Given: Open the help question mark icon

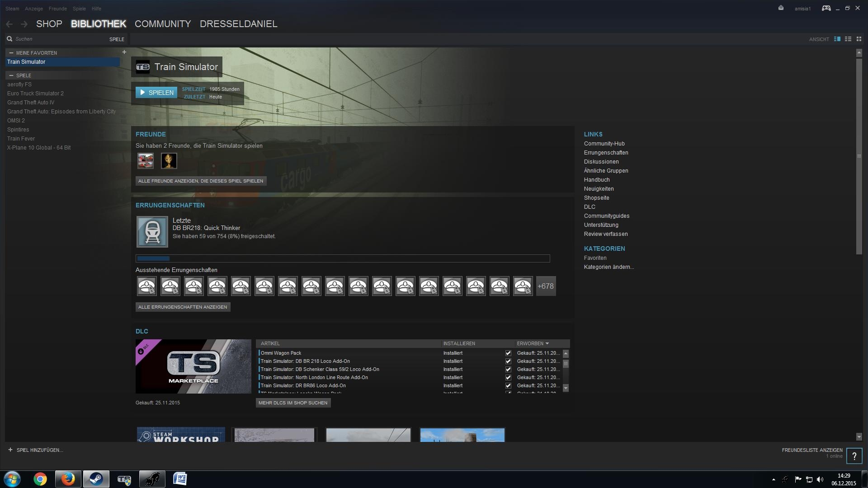Looking at the screenshot, I should tap(854, 456).
